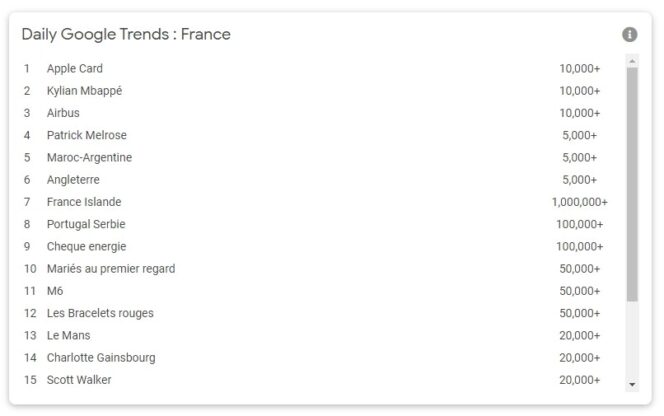This screenshot has height=416, width=664.
Task: Click the scrollbar down arrow
Action: coord(631,384)
